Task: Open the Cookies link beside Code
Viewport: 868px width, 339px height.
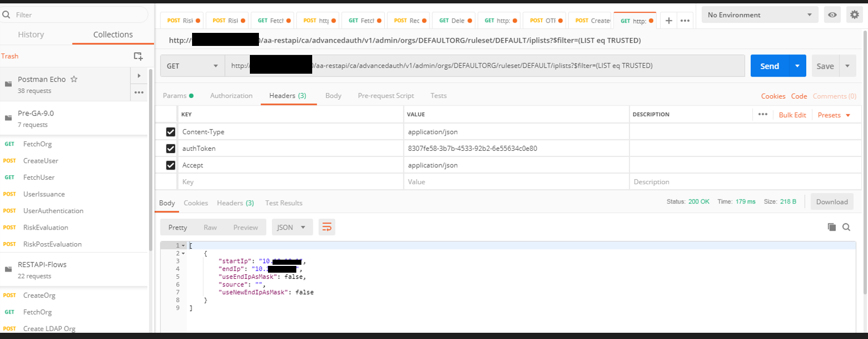Action: 773,96
